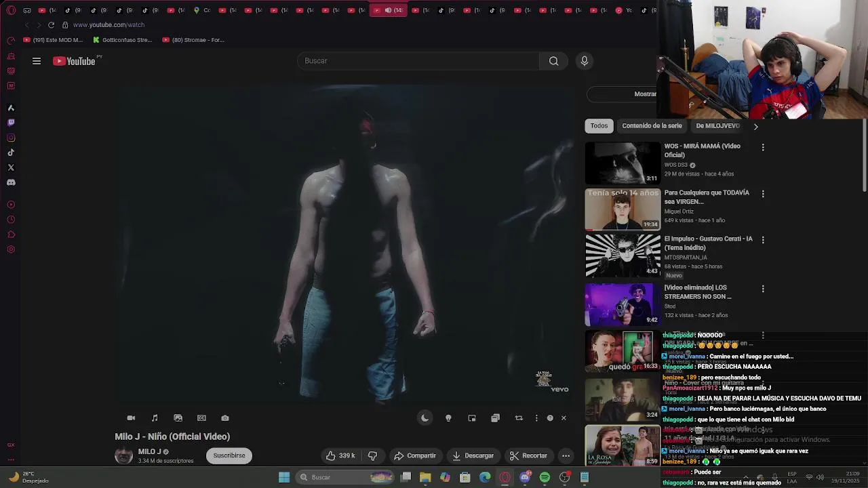This screenshot has width=868, height=488.
Task: Switch to the audio-playing browser tab
Action: coord(389,10)
